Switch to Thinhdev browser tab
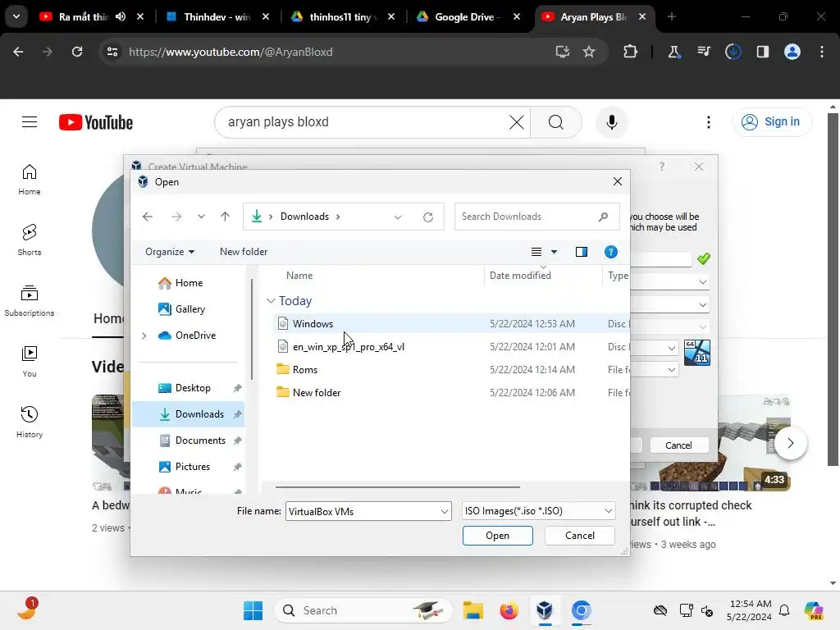Screen dimensions: 840x630 point(217,17)
